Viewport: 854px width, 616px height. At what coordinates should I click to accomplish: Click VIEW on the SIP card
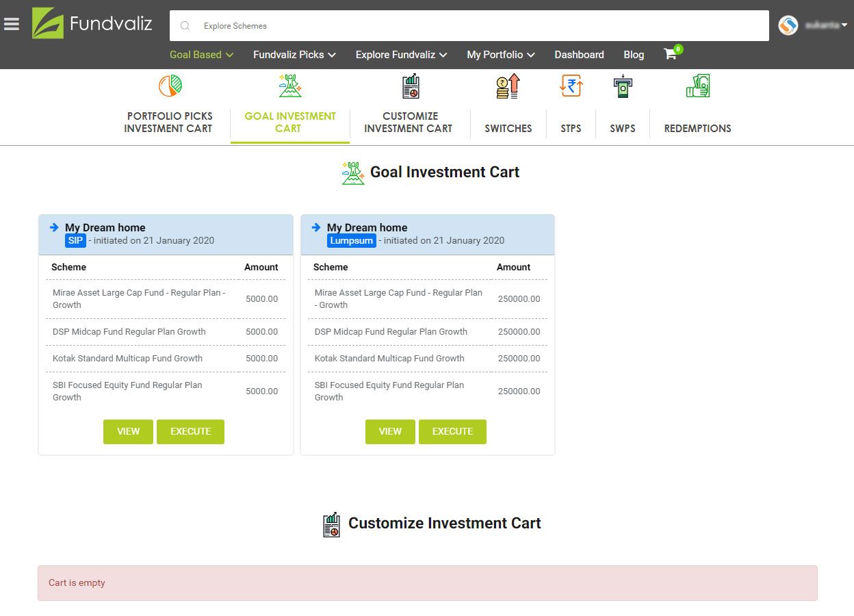(128, 432)
